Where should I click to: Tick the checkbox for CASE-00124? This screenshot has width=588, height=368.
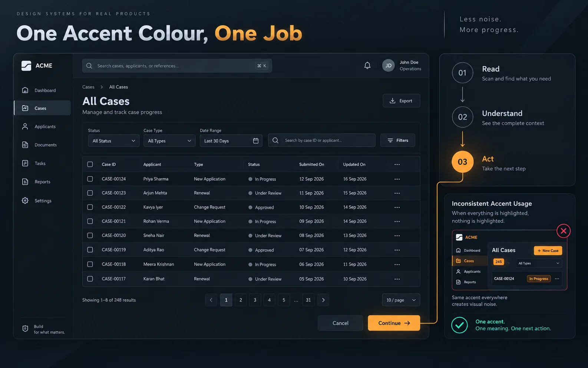tap(90, 179)
